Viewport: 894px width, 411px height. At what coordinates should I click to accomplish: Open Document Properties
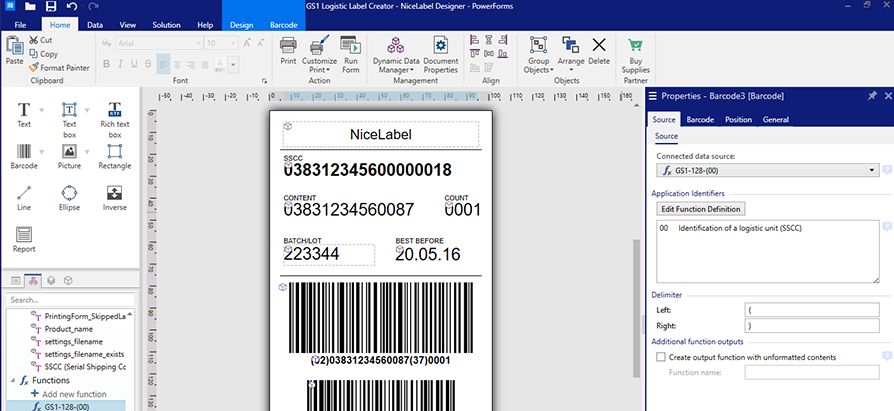440,55
